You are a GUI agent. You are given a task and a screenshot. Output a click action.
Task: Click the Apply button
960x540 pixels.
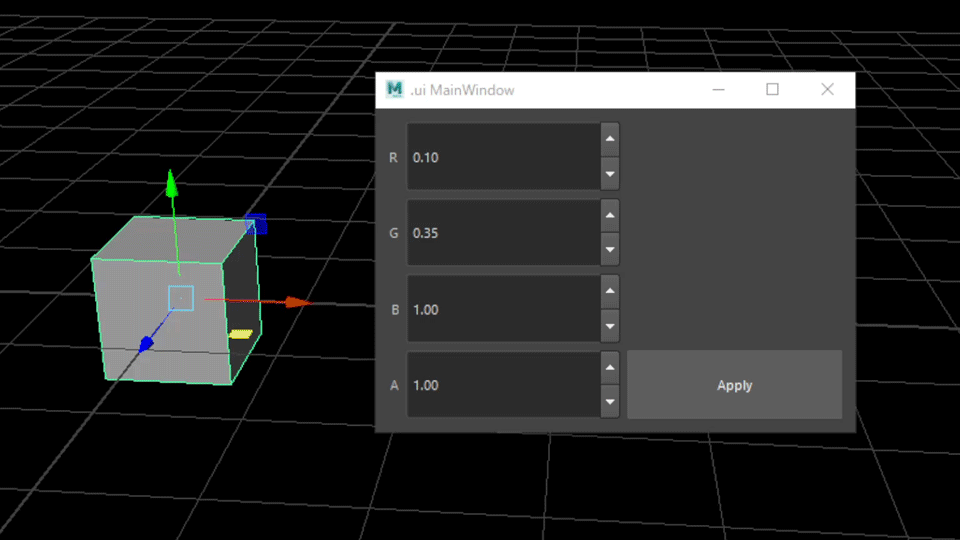point(734,385)
